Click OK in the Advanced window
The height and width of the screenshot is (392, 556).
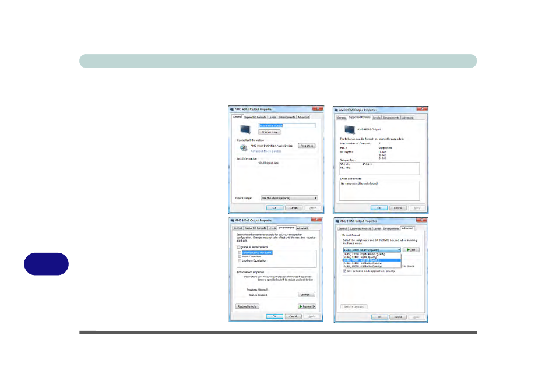point(379,317)
